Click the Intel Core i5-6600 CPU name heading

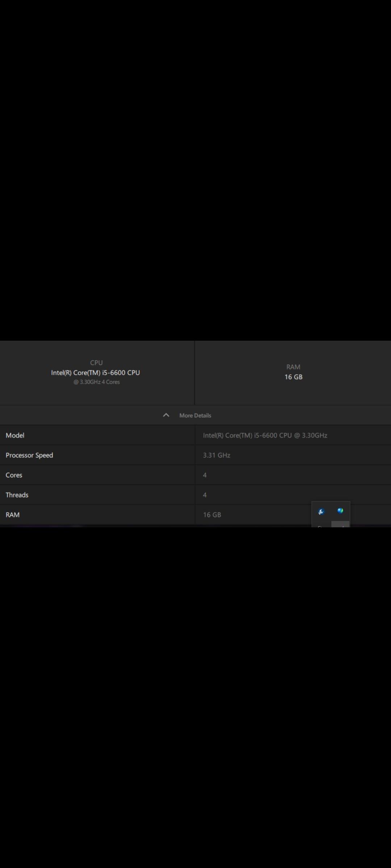(x=95, y=373)
